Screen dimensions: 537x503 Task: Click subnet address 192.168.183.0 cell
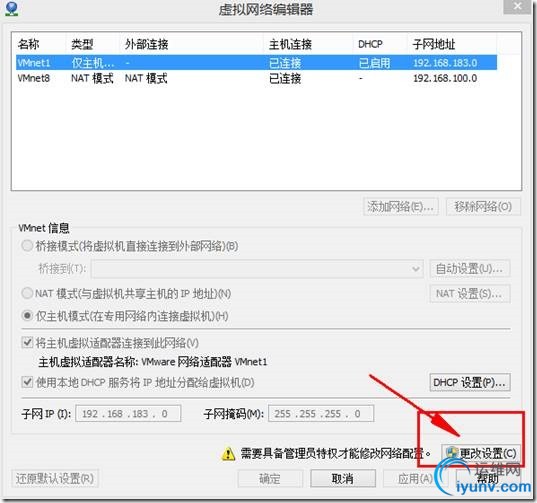click(x=445, y=63)
